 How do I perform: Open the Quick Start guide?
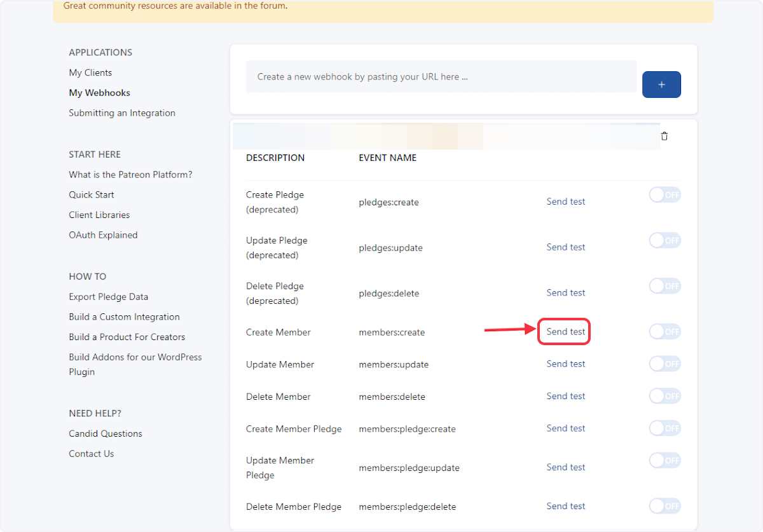click(x=91, y=194)
